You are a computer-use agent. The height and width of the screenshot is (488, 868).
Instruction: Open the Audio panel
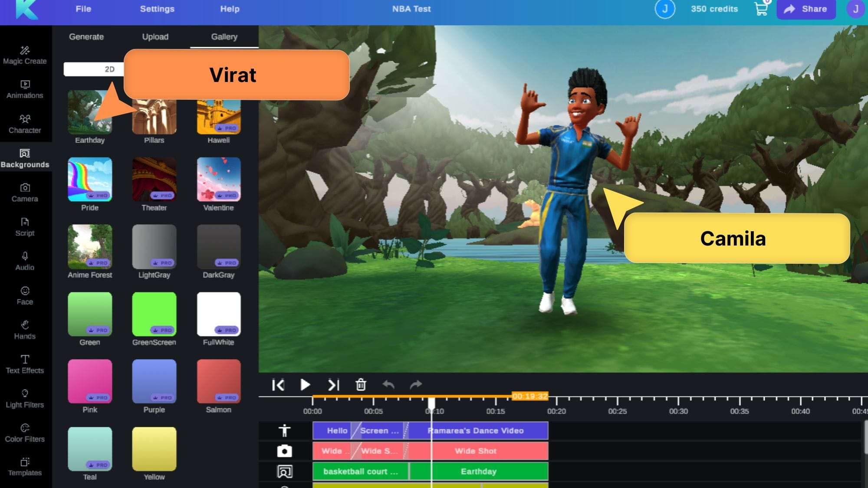(24, 261)
